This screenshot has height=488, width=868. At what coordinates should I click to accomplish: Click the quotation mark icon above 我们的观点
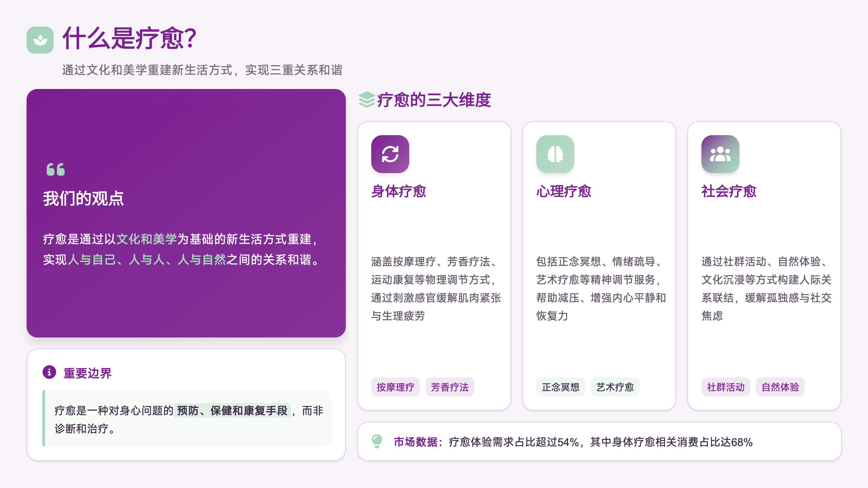[56, 170]
